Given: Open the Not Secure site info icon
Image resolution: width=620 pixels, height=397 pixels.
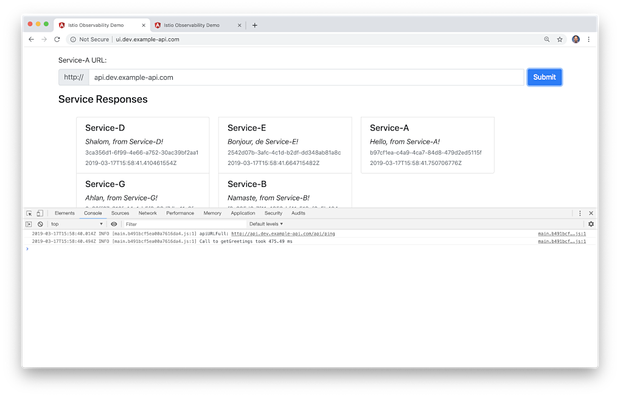Looking at the screenshot, I should click(73, 39).
